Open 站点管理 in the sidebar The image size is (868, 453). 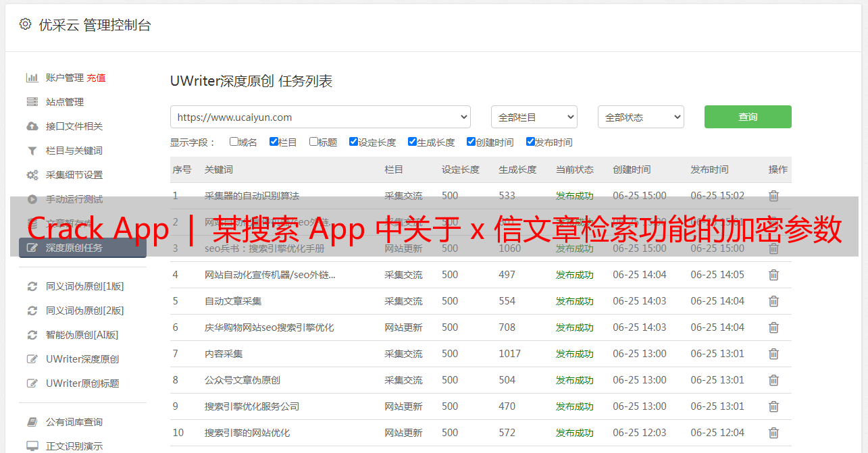point(65,102)
